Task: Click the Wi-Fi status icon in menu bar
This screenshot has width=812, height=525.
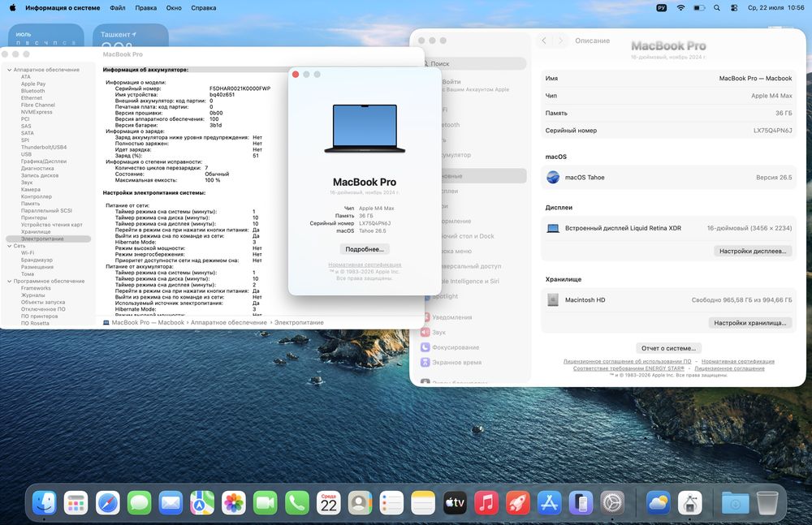Action: pos(681,8)
